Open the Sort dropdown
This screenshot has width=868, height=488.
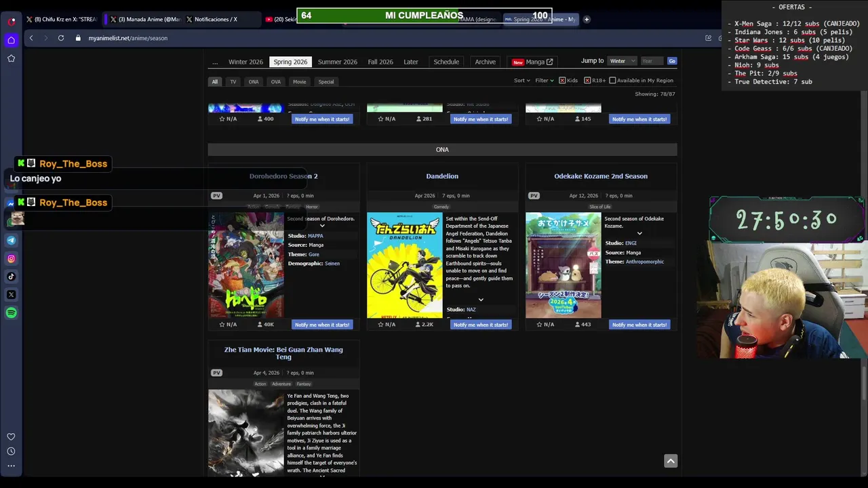pyautogui.click(x=522, y=81)
